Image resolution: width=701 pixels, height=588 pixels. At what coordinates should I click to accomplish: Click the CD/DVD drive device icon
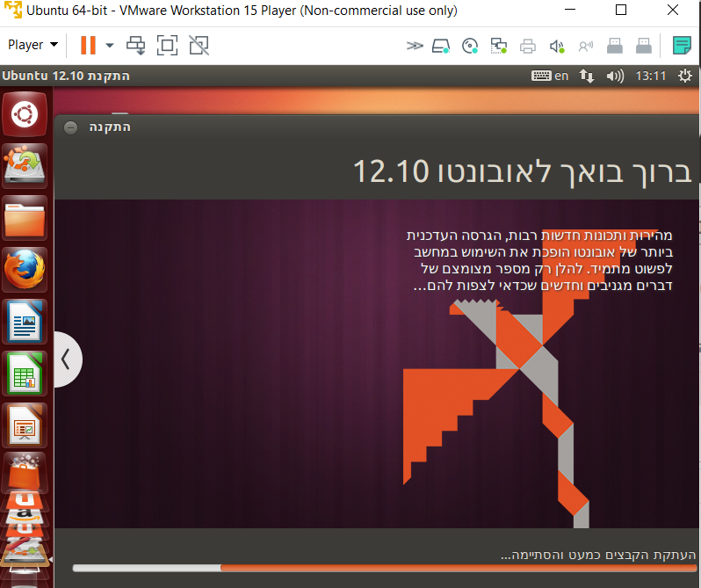(x=470, y=46)
